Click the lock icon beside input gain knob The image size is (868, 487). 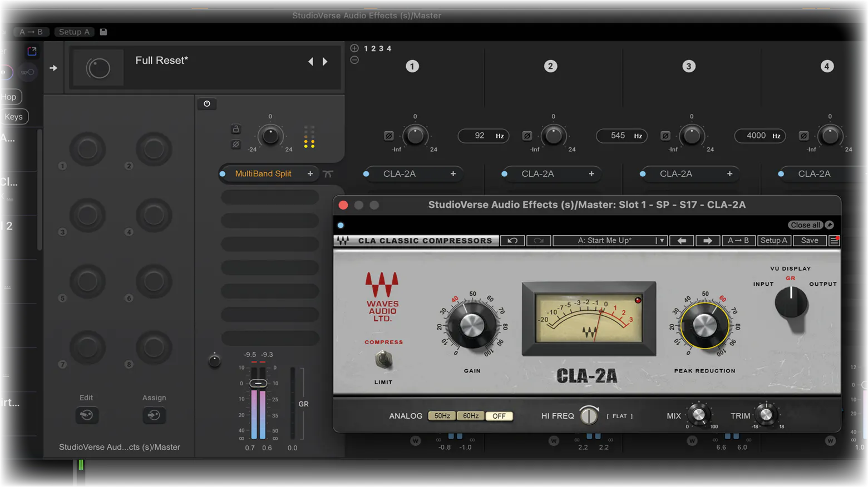coord(236,129)
